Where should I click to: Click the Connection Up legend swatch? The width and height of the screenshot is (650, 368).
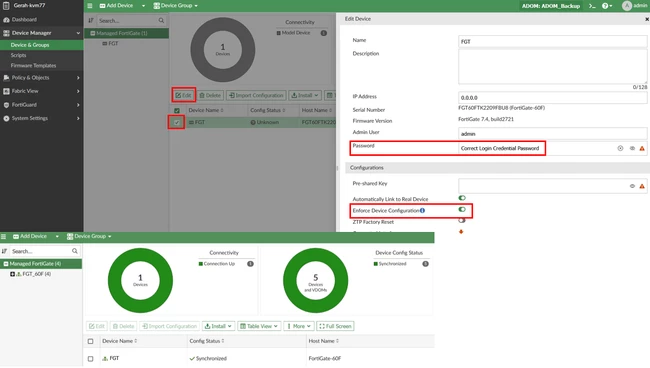201,264
